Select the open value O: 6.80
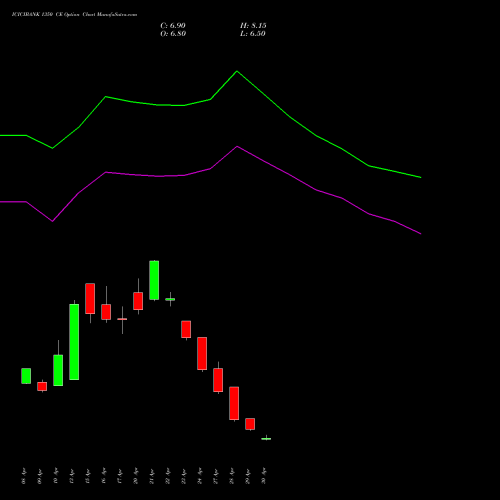 (x=173, y=34)
